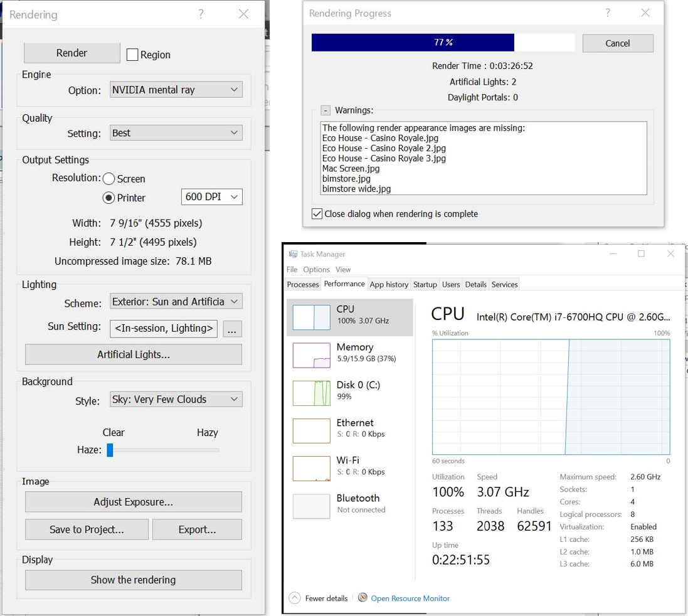Open the Task Manager Options menu
Screen dimensions: 688x616
(x=316, y=269)
